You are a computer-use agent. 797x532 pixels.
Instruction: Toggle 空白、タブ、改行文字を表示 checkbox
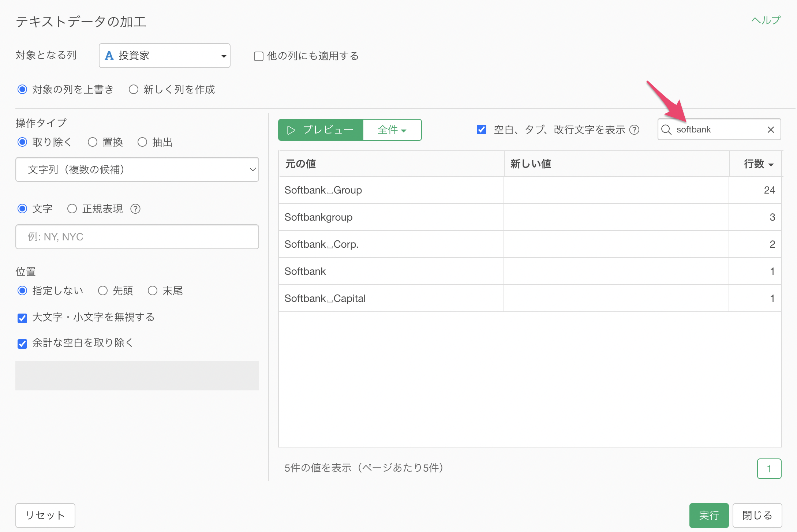(482, 130)
